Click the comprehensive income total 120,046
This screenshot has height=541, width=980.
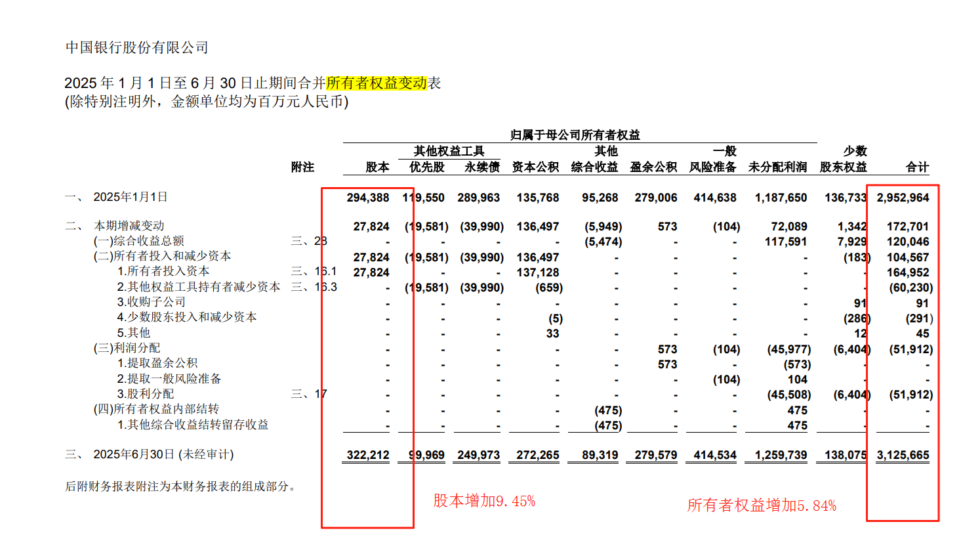[908, 242]
